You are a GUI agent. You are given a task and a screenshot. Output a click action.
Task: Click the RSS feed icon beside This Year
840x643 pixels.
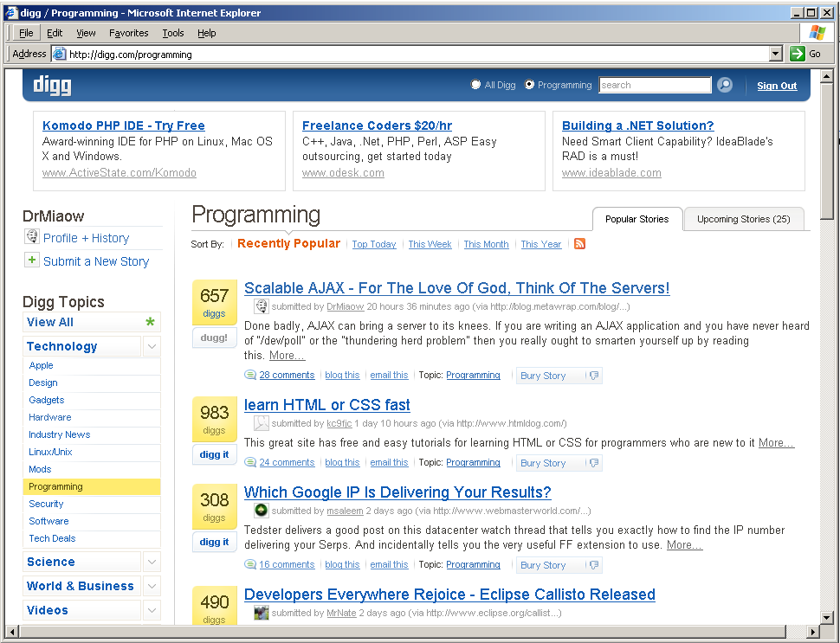pyautogui.click(x=579, y=244)
